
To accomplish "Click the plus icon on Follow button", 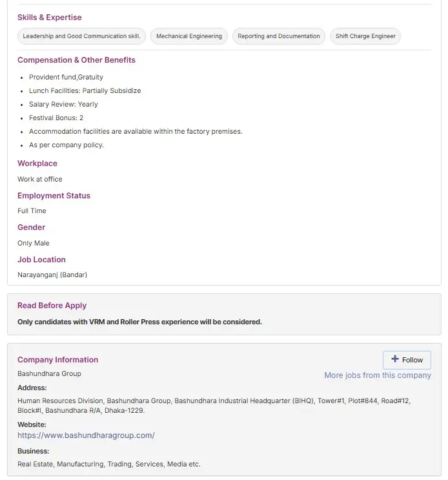I will (395, 359).
